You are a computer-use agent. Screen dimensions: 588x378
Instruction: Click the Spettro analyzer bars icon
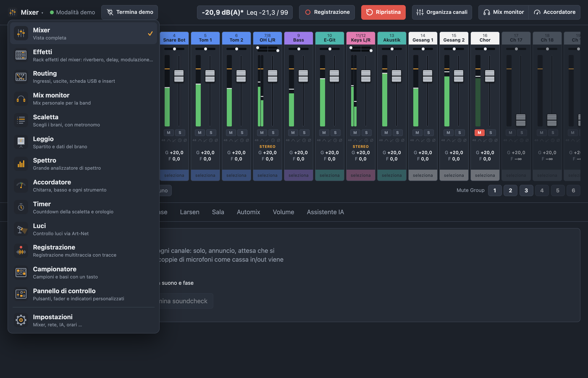21,164
